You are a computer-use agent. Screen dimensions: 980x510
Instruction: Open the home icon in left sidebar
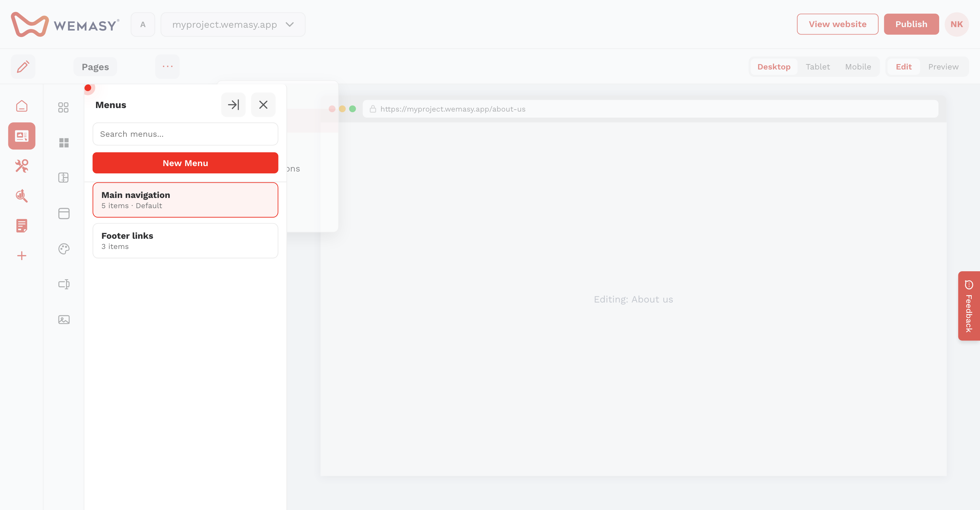(x=22, y=106)
